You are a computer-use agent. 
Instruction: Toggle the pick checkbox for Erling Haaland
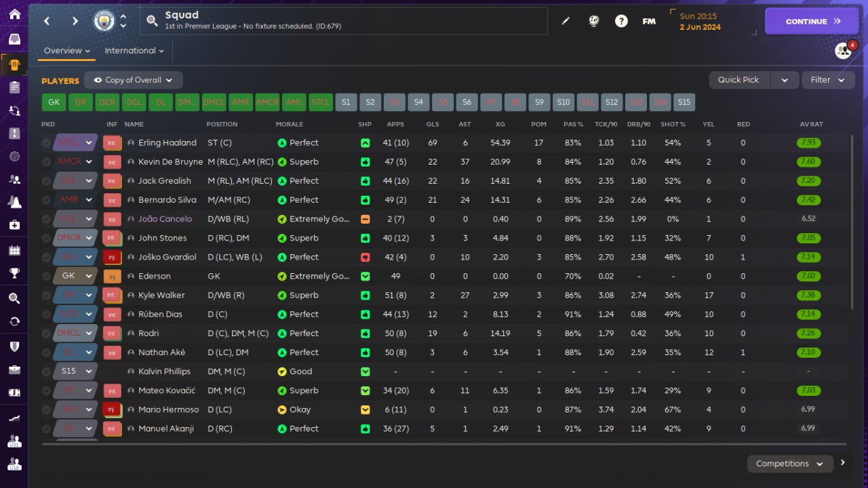coord(46,143)
